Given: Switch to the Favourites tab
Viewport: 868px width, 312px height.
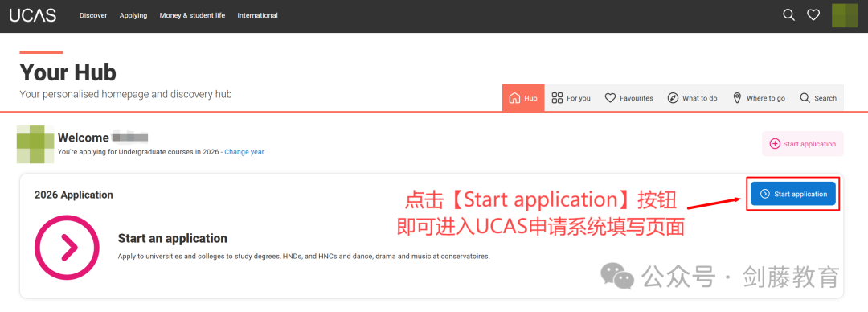Looking at the screenshot, I should click(x=628, y=98).
